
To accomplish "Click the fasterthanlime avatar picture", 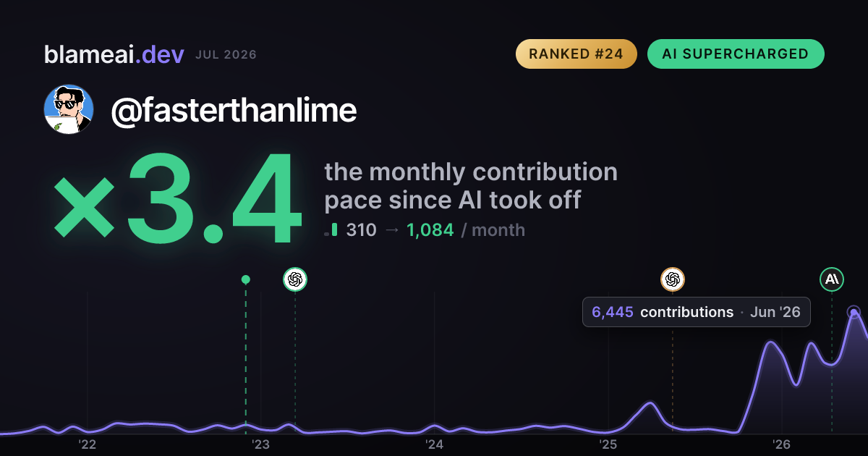I will [69, 110].
